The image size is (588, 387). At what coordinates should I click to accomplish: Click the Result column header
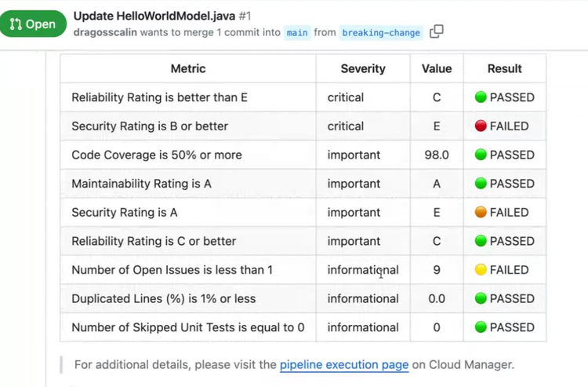point(504,69)
